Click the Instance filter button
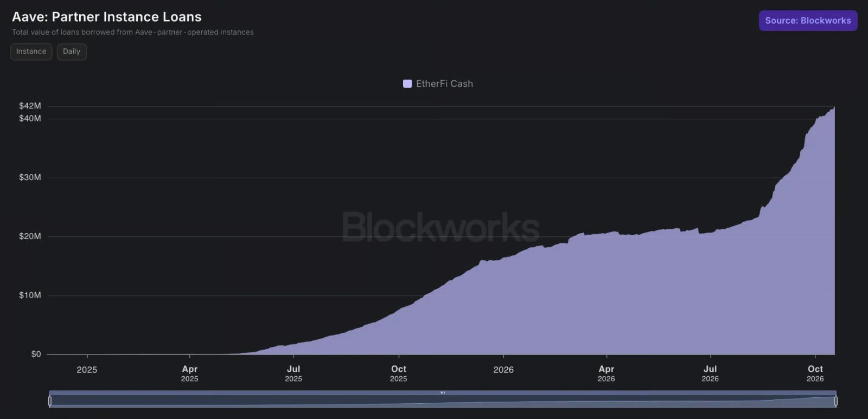The height and width of the screenshot is (419, 868). coord(31,51)
